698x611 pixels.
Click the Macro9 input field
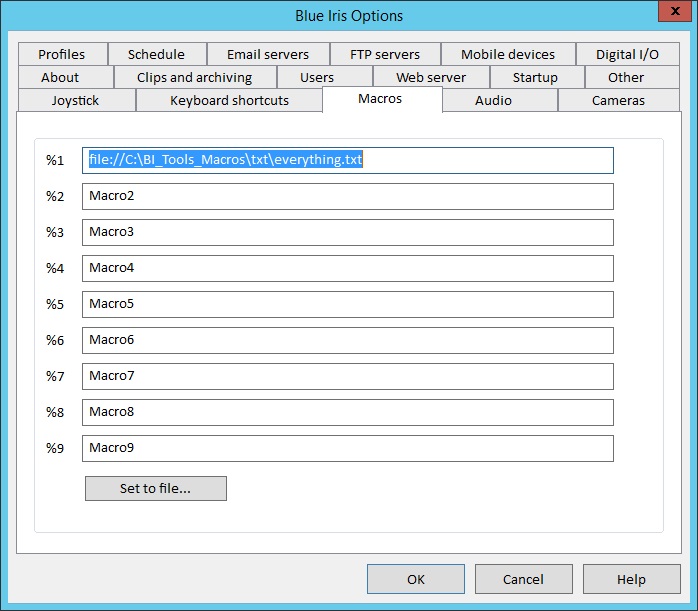348,449
